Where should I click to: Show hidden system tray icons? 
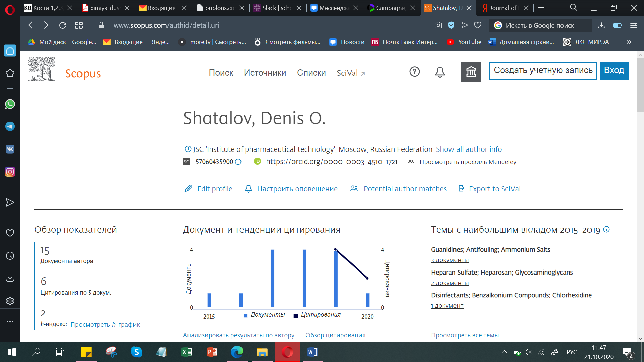(504, 352)
